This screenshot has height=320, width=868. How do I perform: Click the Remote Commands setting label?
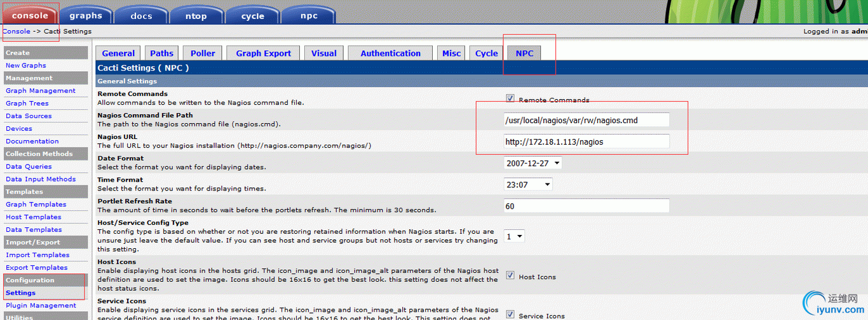click(132, 94)
